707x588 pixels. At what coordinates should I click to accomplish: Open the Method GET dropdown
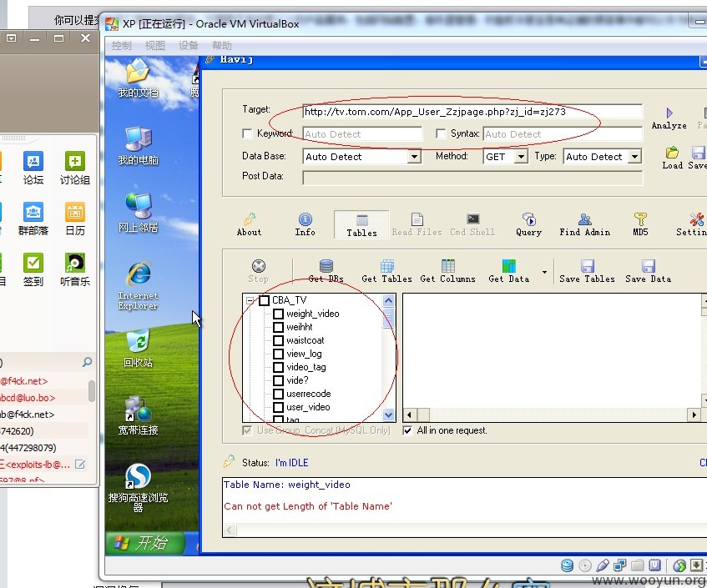click(521, 156)
